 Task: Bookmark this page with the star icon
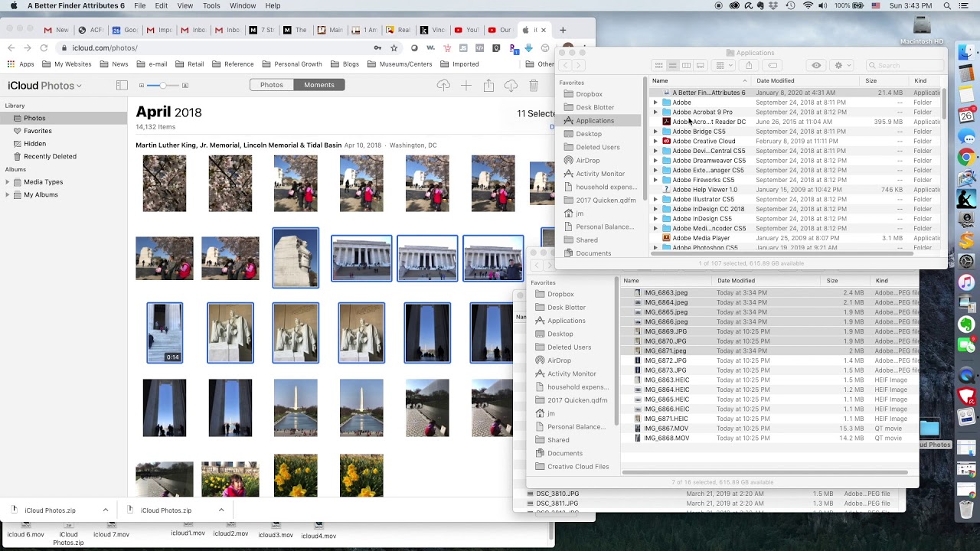[394, 47]
